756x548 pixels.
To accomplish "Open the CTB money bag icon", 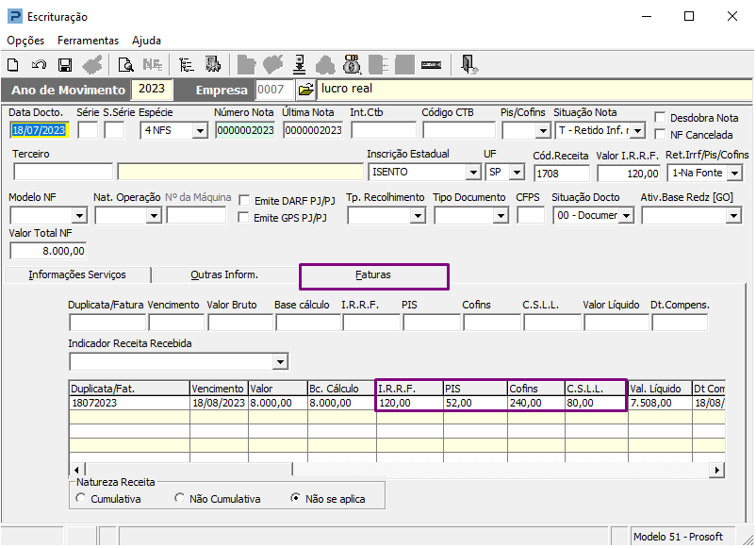I will [352, 65].
